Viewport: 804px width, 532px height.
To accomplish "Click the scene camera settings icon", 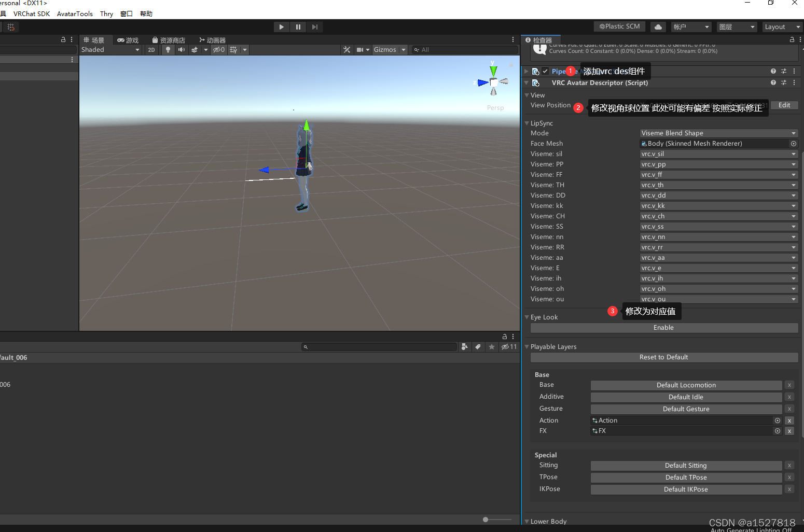I will 360,50.
